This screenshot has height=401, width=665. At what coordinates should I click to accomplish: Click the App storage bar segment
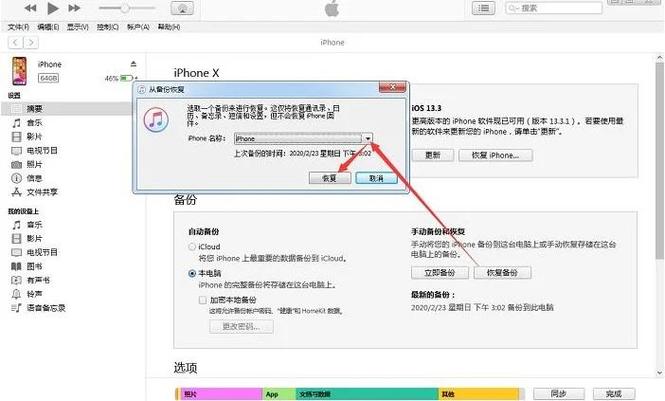point(279,394)
